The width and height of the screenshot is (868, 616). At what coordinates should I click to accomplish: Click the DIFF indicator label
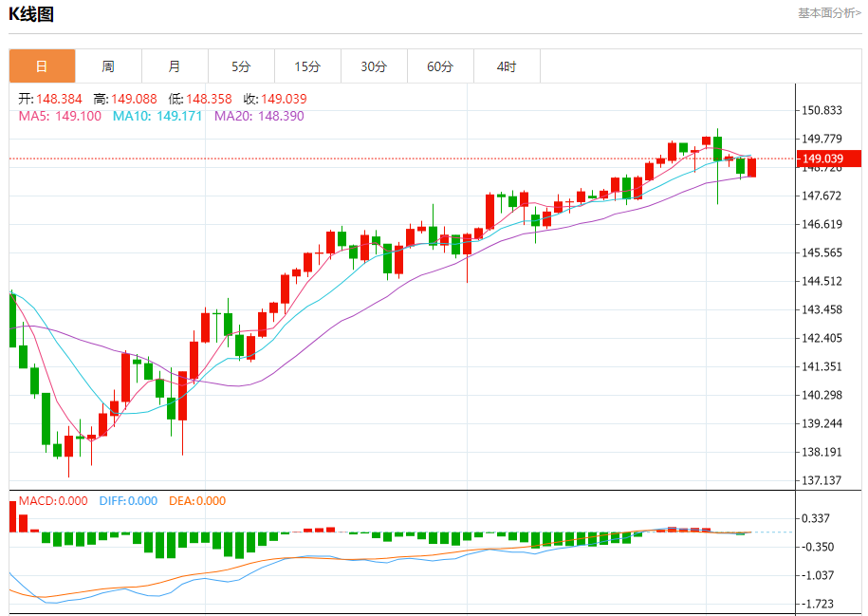pyautogui.click(x=128, y=501)
